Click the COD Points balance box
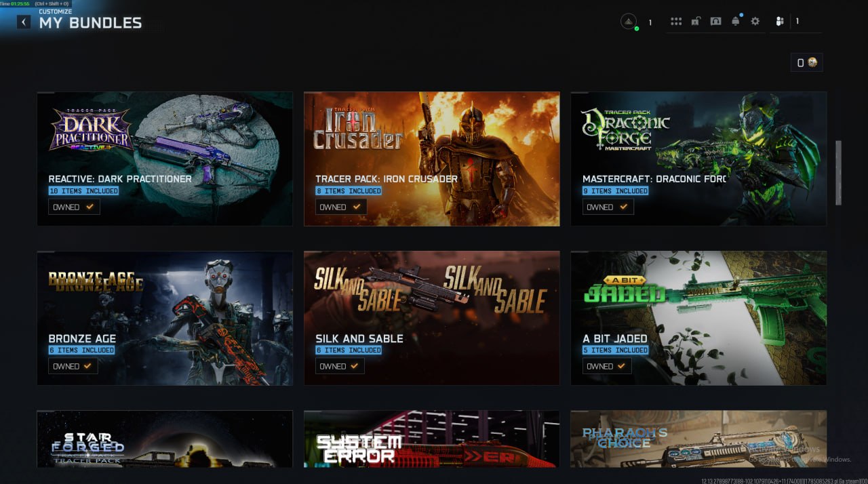This screenshot has width=868, height=484. point(806,62)
